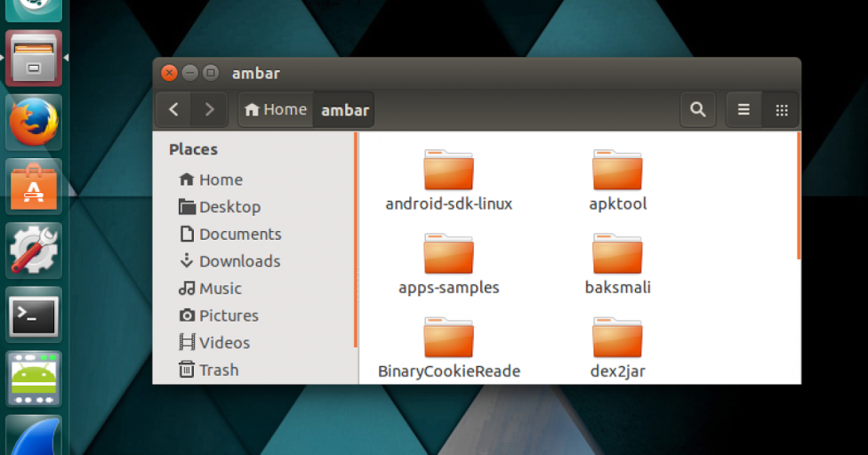The image size is (868, 455).
Task: Switch to grid icon view
Action: 782,110
